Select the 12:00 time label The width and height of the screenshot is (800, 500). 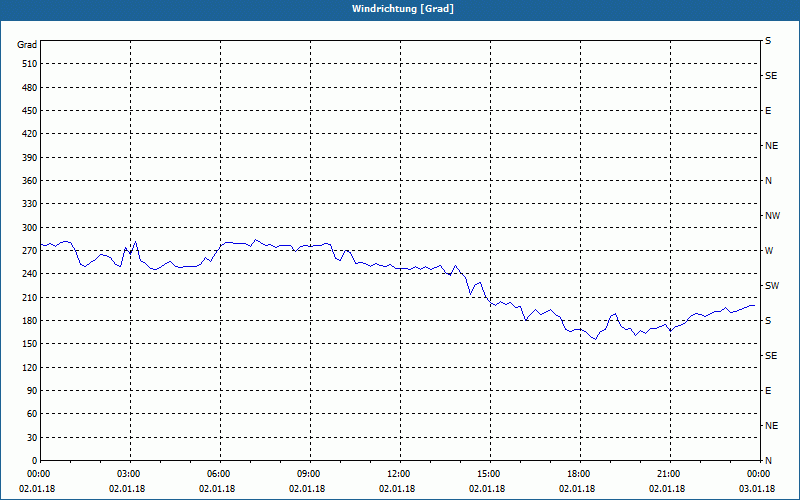point(399,474)
